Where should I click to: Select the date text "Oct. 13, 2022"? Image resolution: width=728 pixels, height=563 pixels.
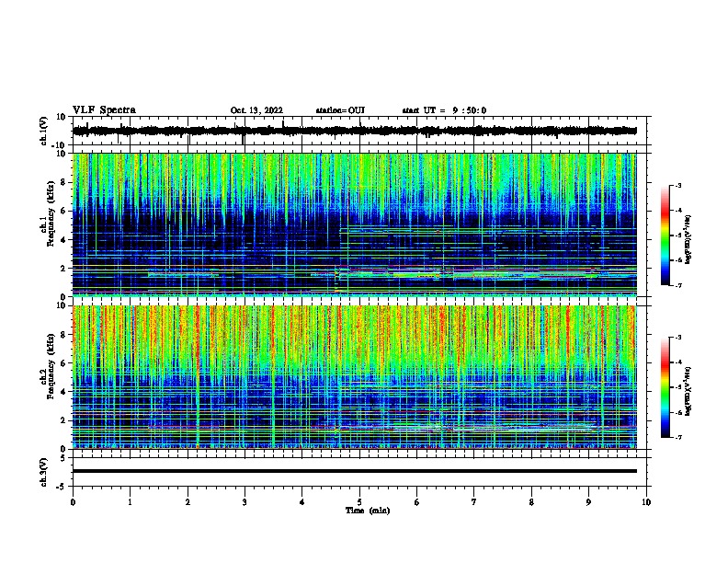pyautogui.click(x=256, y=110)
